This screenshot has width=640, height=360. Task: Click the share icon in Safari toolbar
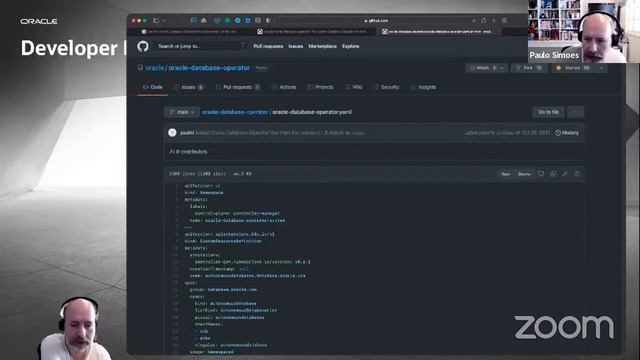[x=484, y=20]
